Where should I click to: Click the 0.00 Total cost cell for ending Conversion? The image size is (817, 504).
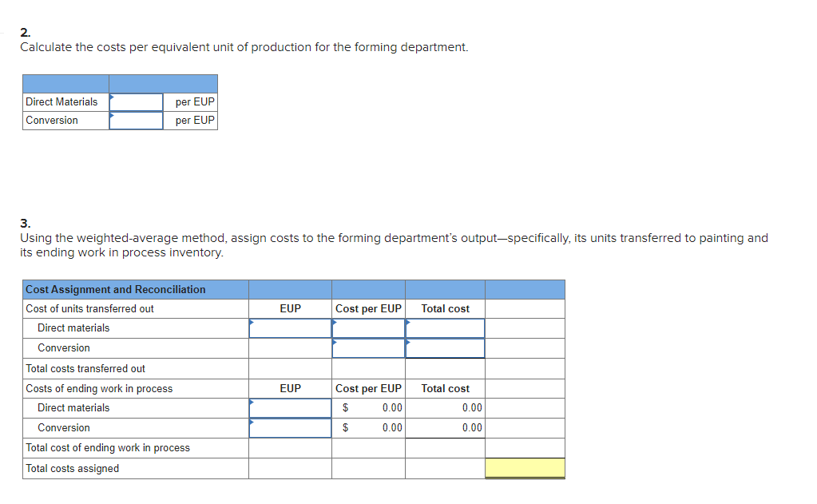point(445,427)
